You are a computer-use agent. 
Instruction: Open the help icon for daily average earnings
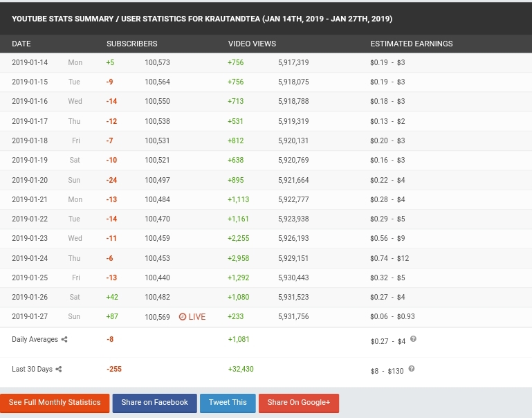click(x=413, y=339)
